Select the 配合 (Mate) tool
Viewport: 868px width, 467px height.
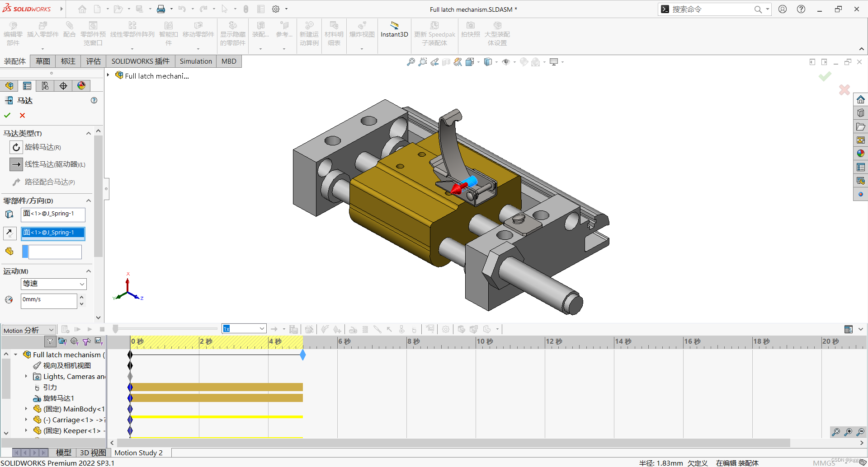tap(69, 32)
